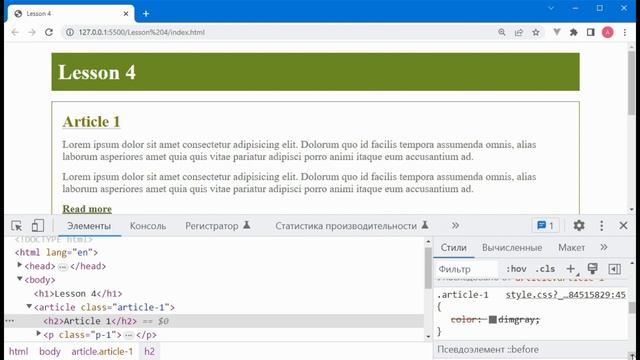The image size is (640, 360).
Task: Select the Вычисленные tab in sidebar
Action: (512, 247)
